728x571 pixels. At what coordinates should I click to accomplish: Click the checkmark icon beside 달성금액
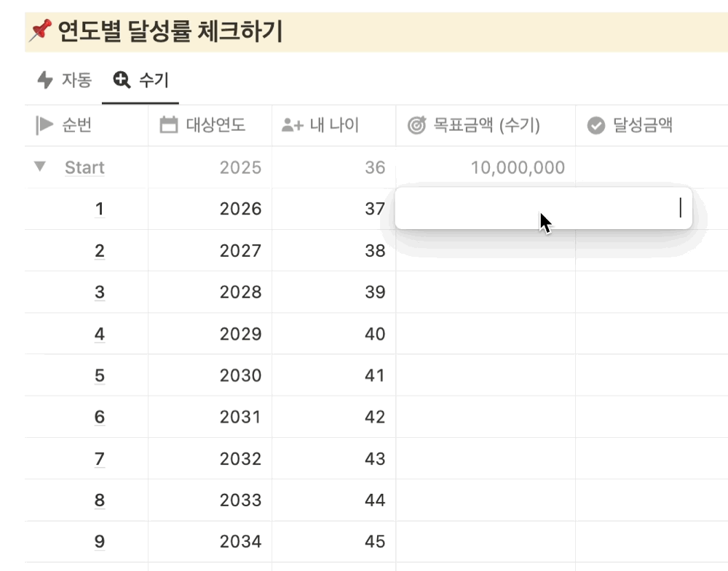pyautogui.click(x=596, y=125)
